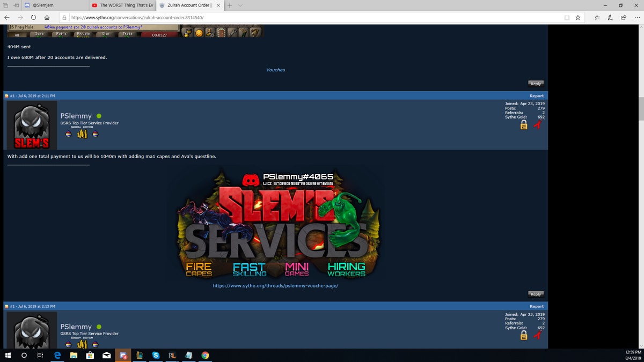Share this page via share icon
The image size is (644, 362).
coord(624,18)
